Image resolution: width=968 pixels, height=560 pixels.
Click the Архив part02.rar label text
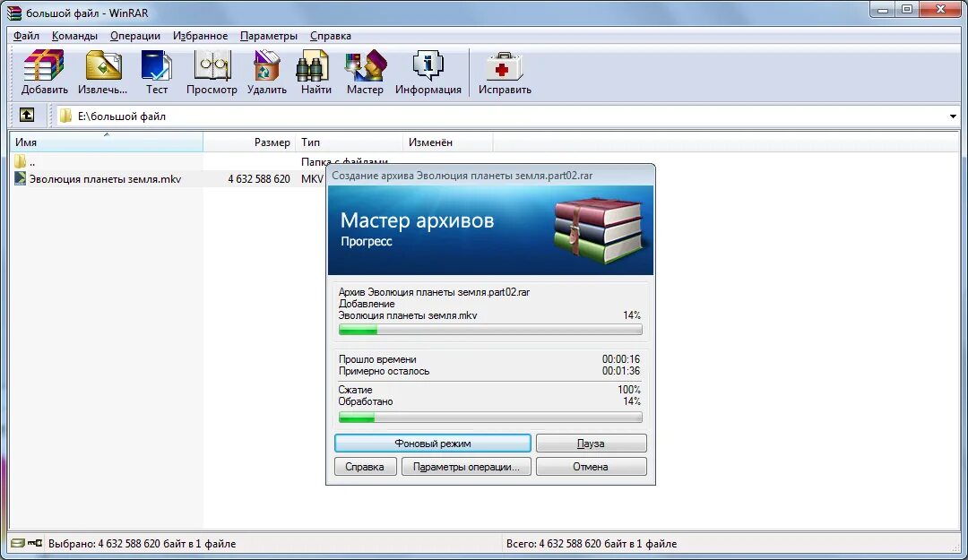click(434, 292)
